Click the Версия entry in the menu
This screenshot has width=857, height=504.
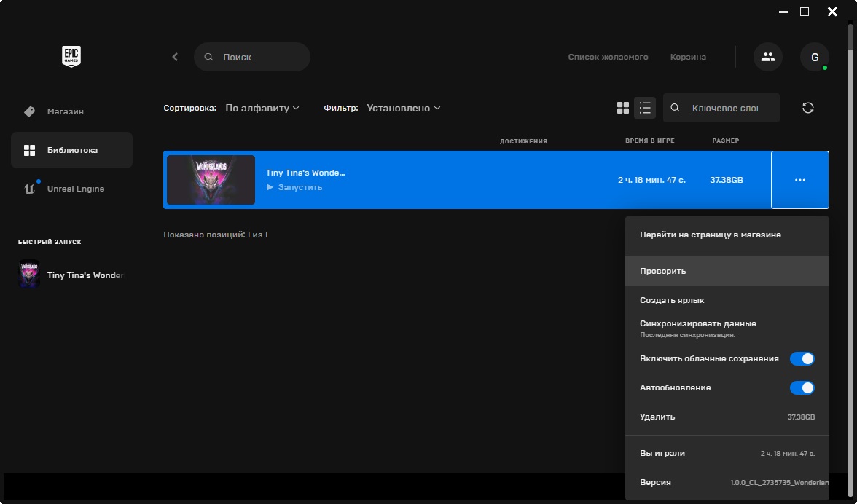click(727, 483)
